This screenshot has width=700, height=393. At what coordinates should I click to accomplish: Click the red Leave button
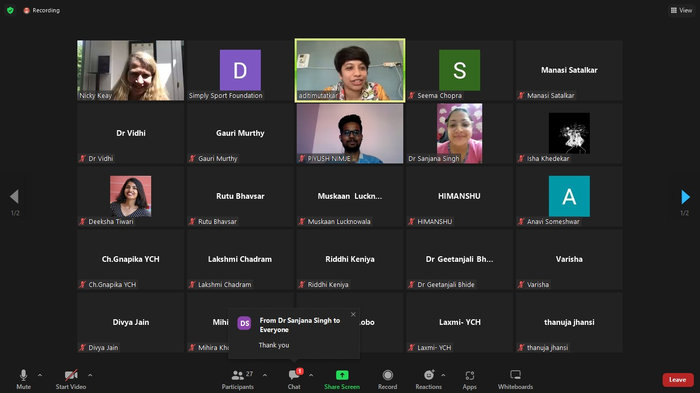678,380
